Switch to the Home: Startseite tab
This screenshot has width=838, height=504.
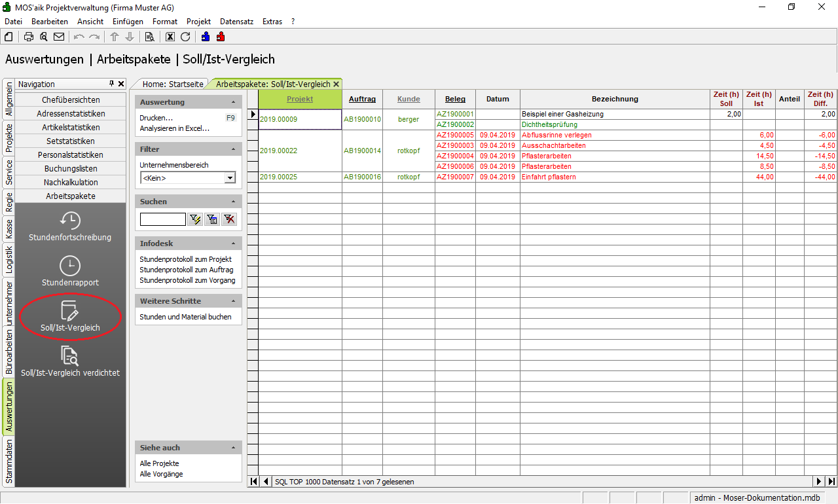coord(173,84)
